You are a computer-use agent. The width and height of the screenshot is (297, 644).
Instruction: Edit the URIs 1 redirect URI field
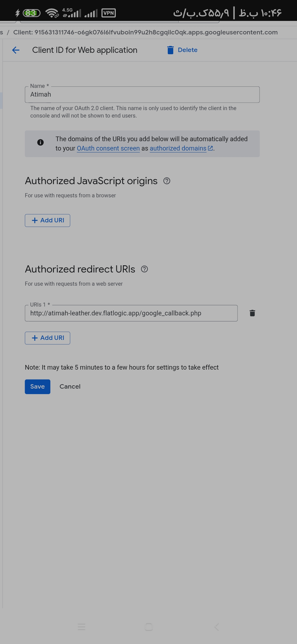[131, 313]
